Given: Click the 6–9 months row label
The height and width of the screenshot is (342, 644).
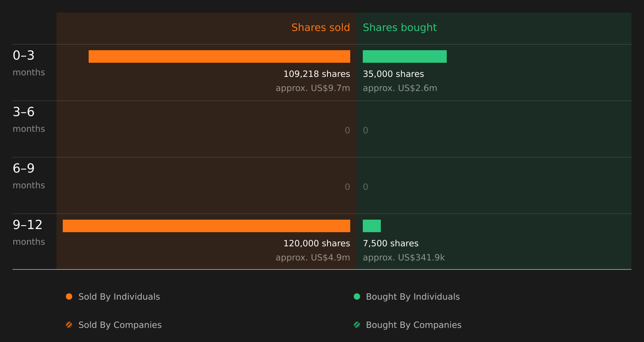Looking at the screenshot, I should (29, 176).
